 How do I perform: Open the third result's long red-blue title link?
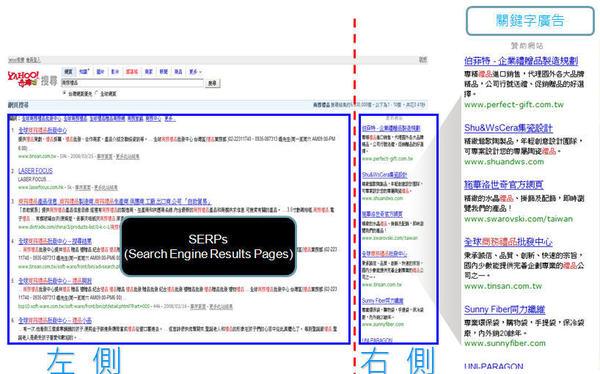(x=115, y=201)
